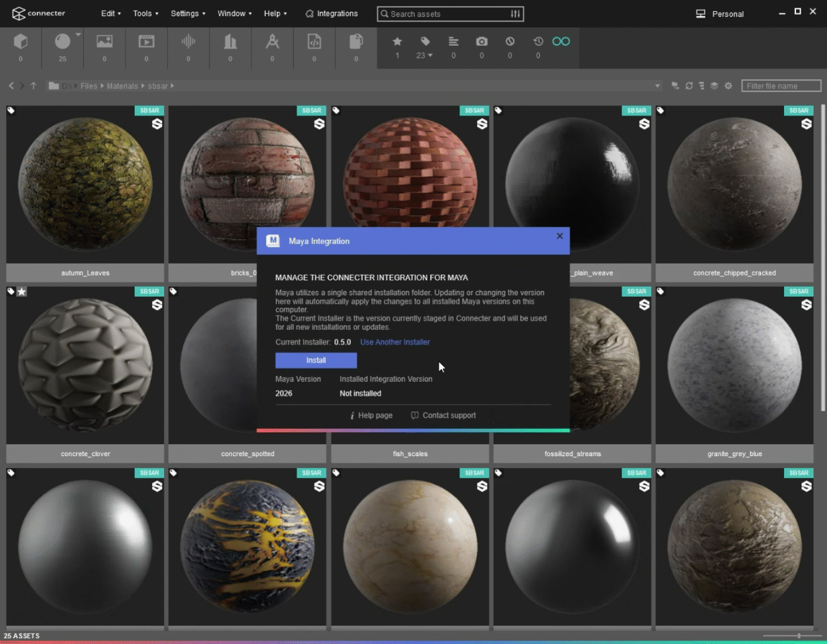Expand the chevron after Files in path
The image size is (827, 644).
(102, 86)
